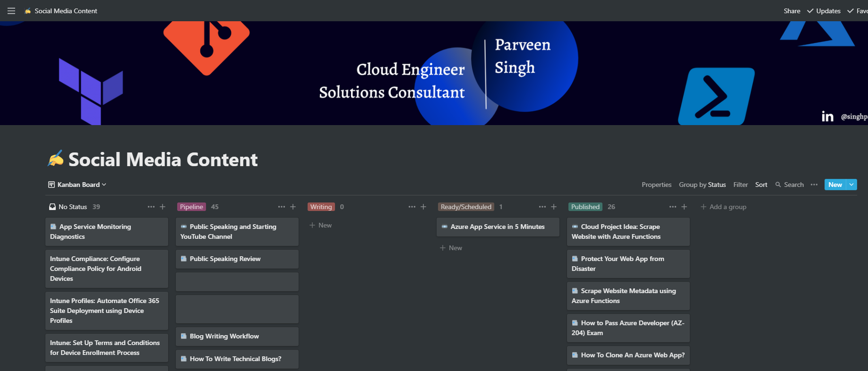The height and width of the screenshot is (371, 868).
Task: Open Public Speaking and Starting YouTube card
Action: [x=237, y=232]
